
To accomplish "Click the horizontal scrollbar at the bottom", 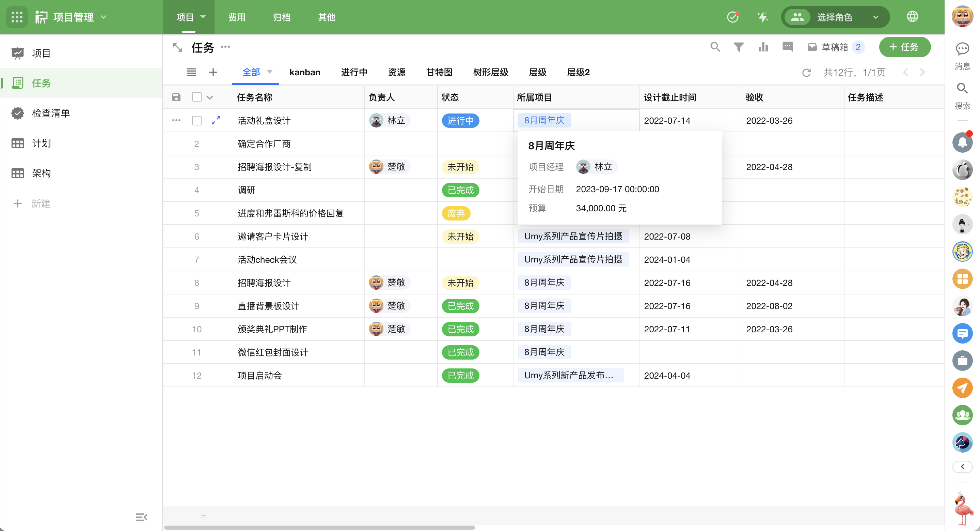I will point(319,527).
